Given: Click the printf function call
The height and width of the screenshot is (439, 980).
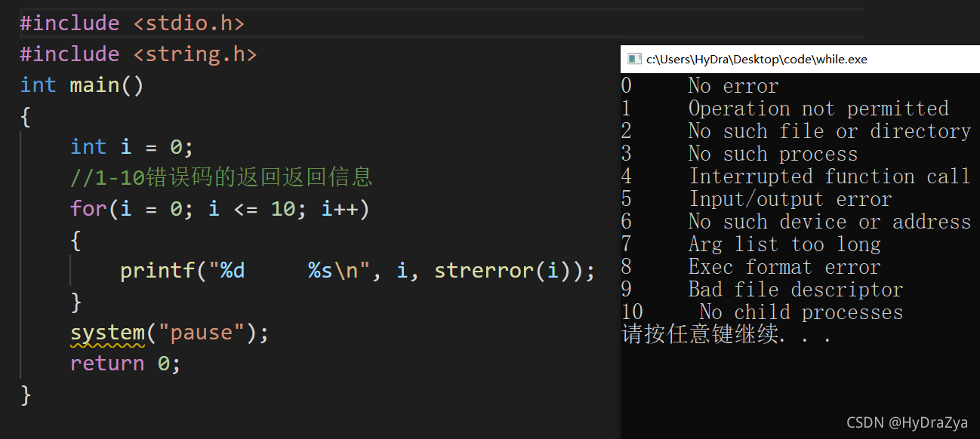Looking at the screenshot, I should [x=158, y=270].
